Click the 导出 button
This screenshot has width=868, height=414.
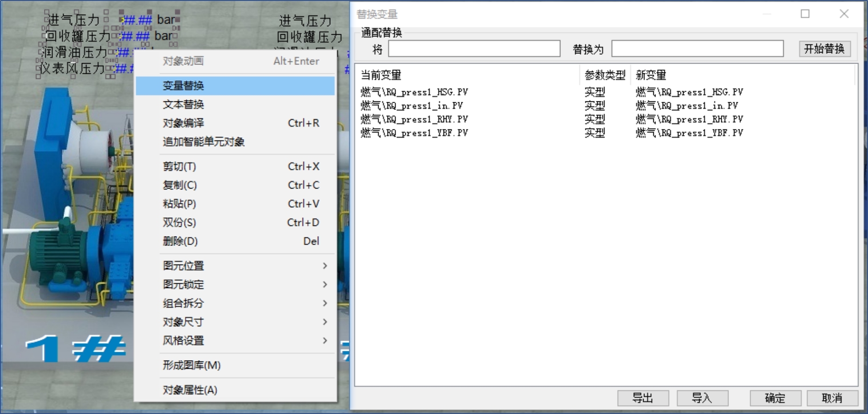click(643, 398)
